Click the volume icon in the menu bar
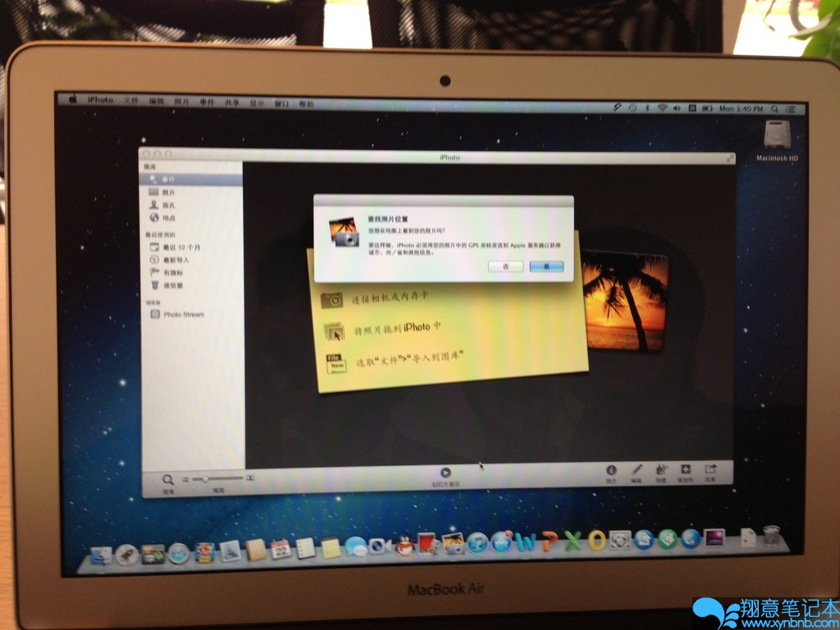 [x=677, y=107]
